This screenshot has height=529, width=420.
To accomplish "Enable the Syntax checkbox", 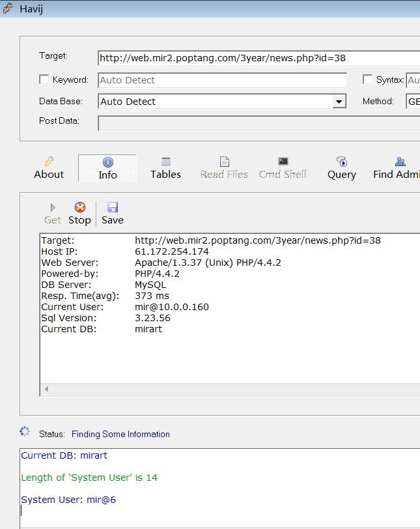I will pos(367,79).
